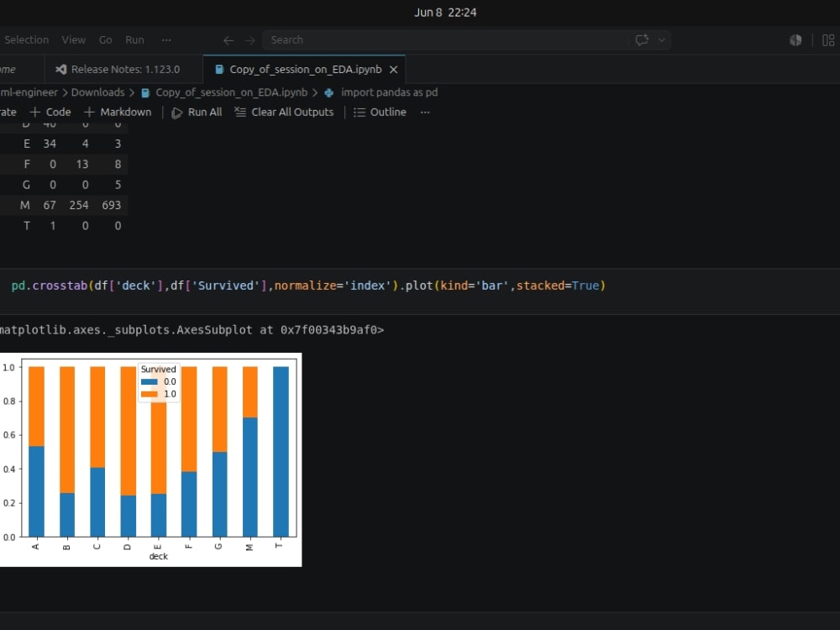
Task: Toggle the sidebar layout icon
Action: (x=795, y=40)
